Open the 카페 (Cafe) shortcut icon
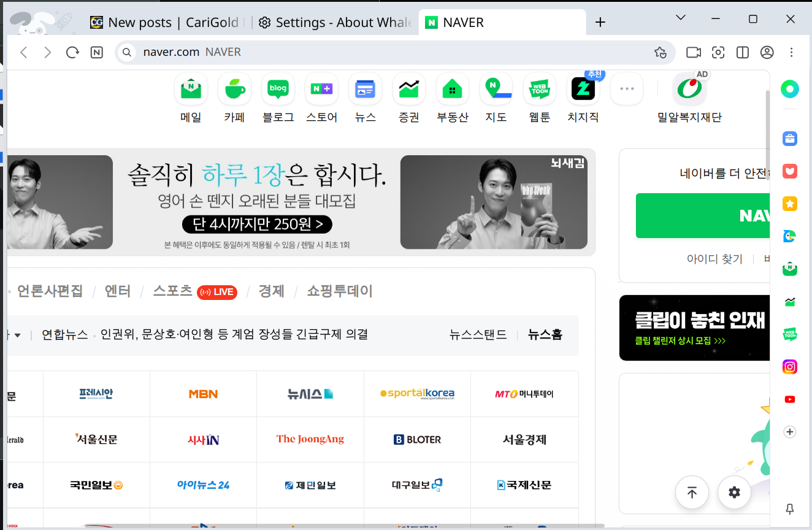The image size is (812, 530). (x=234, y=90)
